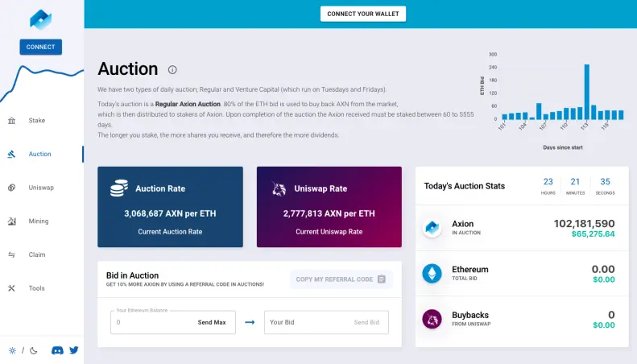Click the arrow between balance and bid

click(x=250, y=322)
